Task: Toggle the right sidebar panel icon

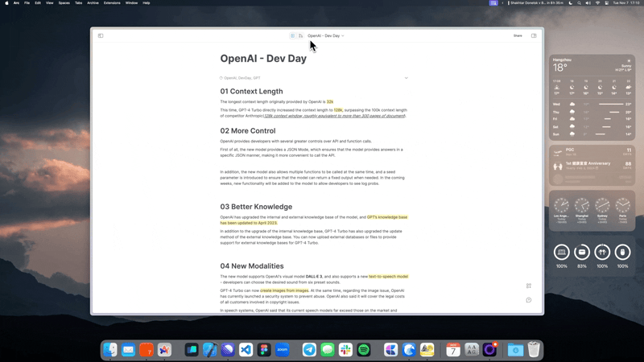Action: click(534, 35)
